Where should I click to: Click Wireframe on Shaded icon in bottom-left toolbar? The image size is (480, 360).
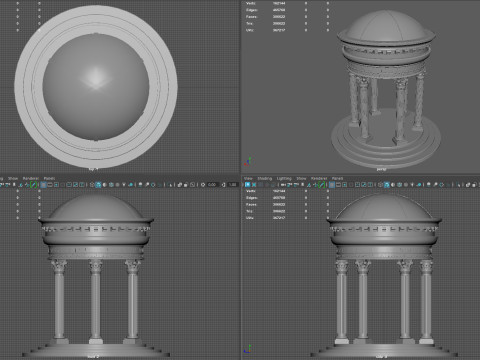111,185
